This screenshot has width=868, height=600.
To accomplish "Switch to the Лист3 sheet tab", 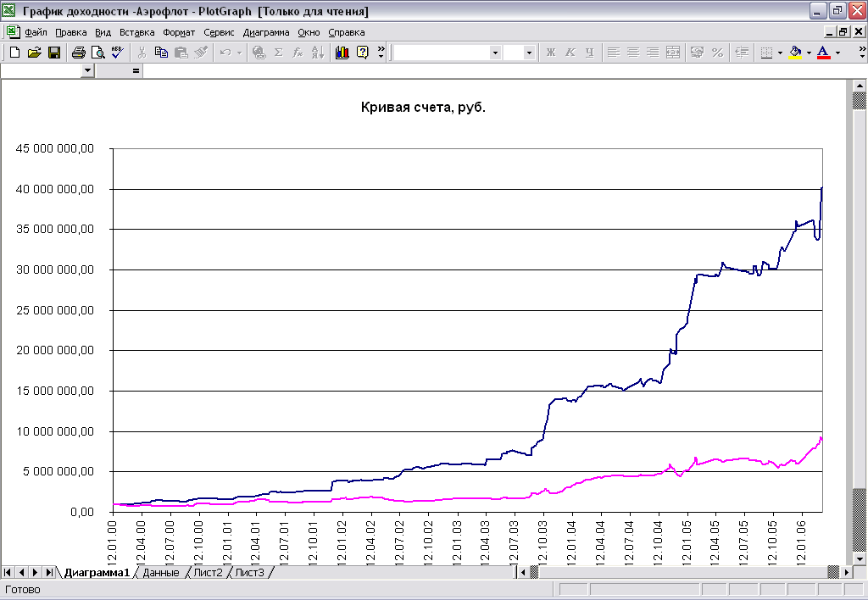I will [250, 572].
